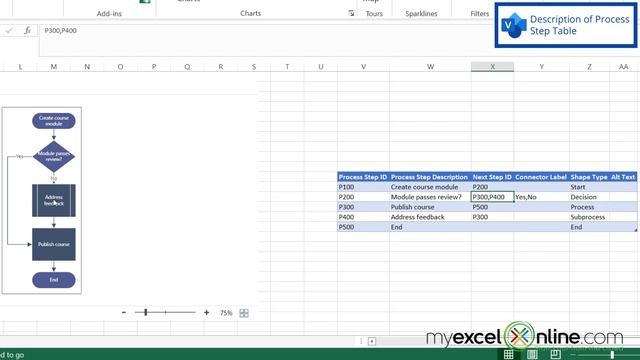Click the Publish course flowchart shape
This screenshot has width=640, height=360.
(x=54, y=244)
